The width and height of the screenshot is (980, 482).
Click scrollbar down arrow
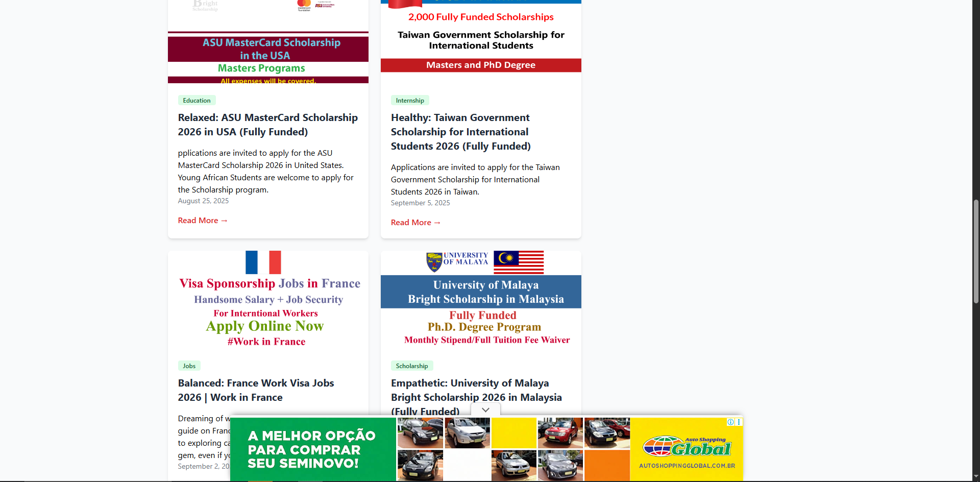point(976,477)
